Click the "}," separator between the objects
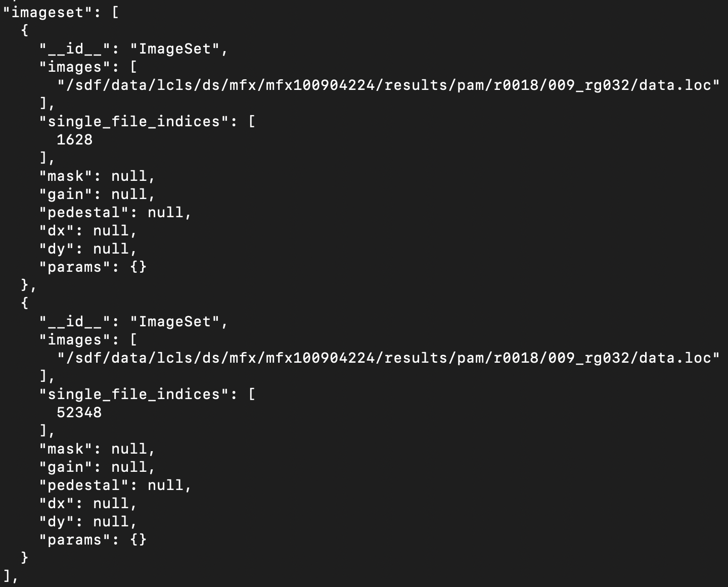728x587 pixels. (28, 285)
